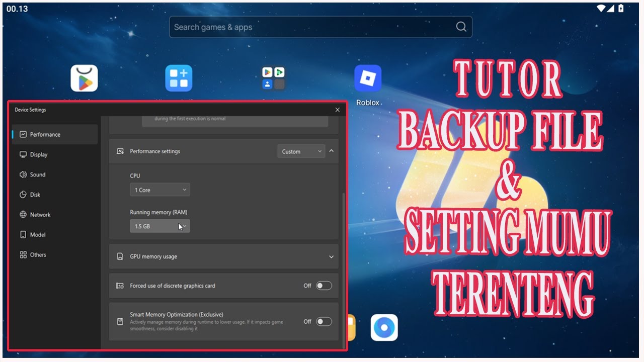
Task: Click the clock showing 00.13
Action: coord(17,9)
